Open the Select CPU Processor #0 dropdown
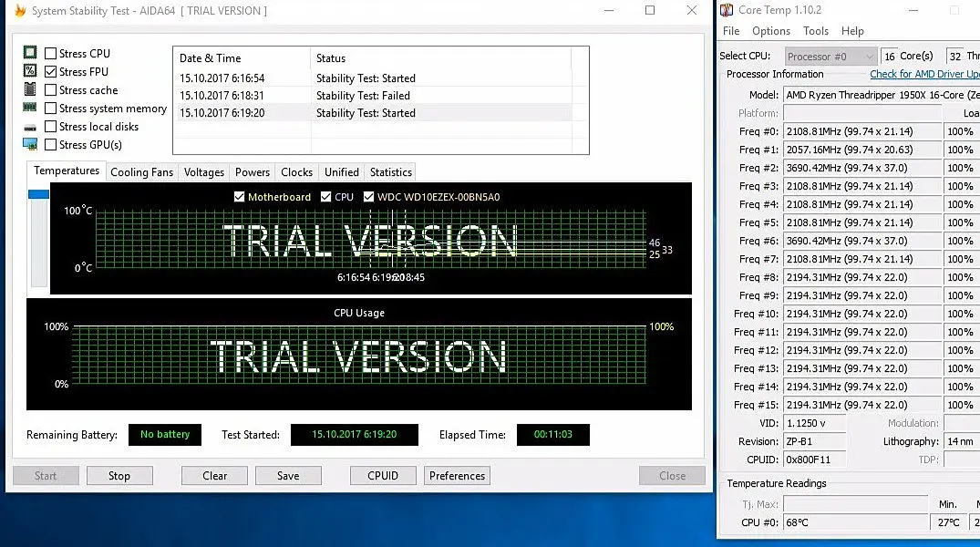Image resolution: width=980 pixels, height=547 pixels. (x=830, y=57)
